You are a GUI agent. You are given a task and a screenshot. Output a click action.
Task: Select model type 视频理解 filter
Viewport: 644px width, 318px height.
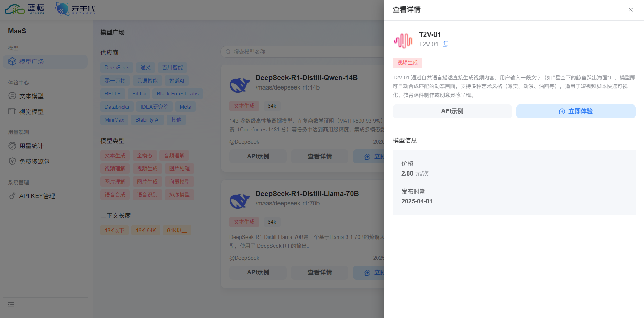[115, 169]
